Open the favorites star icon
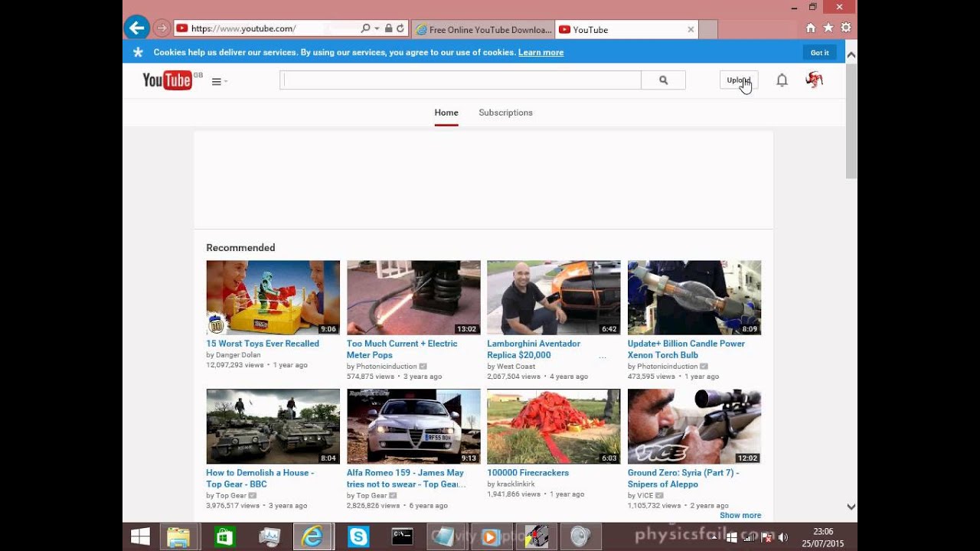980x551 pixels. 828,28
